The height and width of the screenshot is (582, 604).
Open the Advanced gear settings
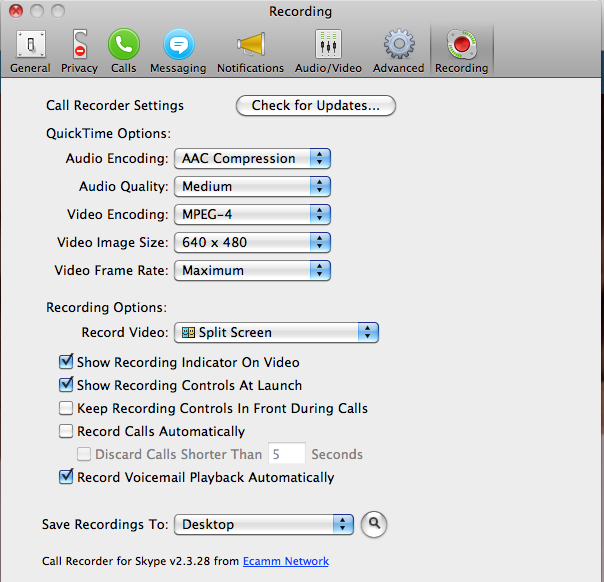(x=398, y=51)
